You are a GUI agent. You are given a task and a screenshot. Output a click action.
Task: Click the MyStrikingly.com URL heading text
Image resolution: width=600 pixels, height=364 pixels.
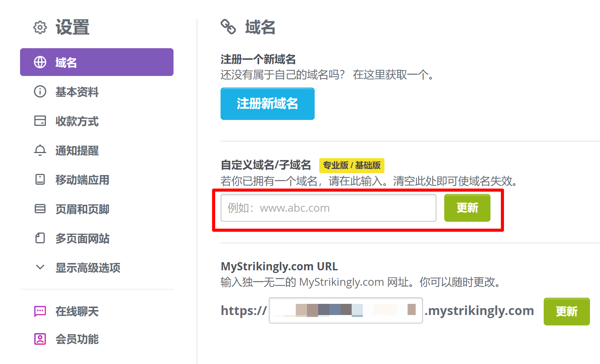(x=279, y=266)
